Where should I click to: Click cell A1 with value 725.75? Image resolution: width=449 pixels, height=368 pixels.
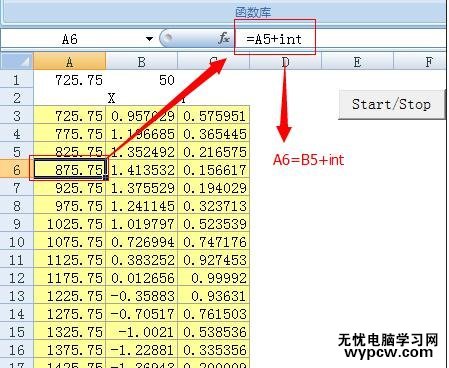pyautogui.click(x=70, y=80)
